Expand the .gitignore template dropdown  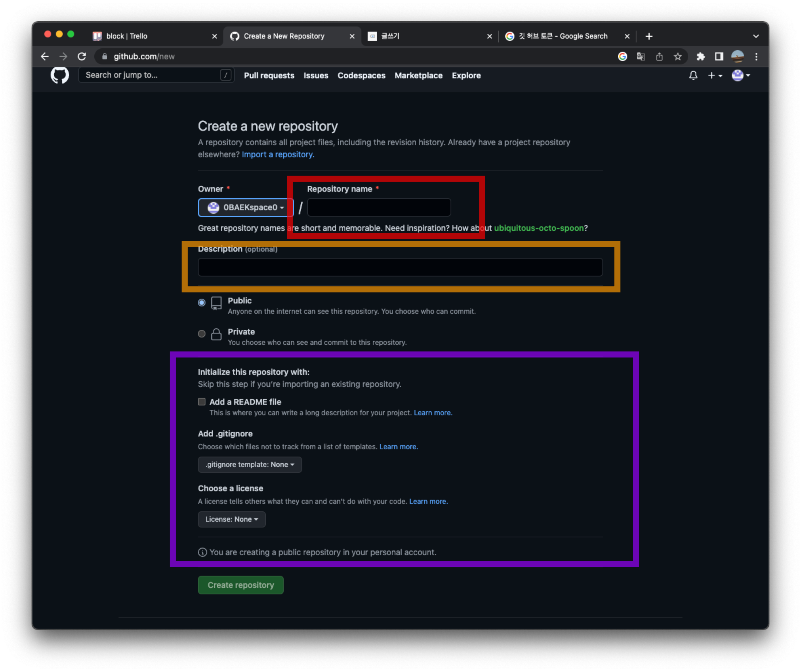(249, 464)
